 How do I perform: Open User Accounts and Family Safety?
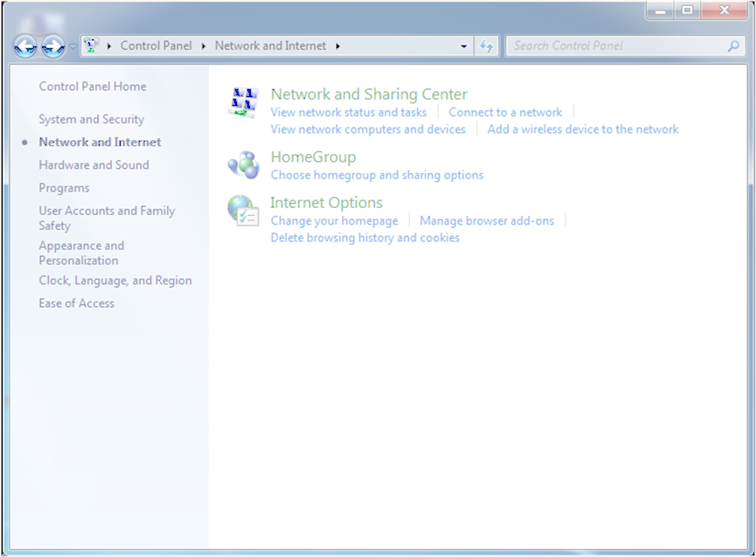pos(107,218)
